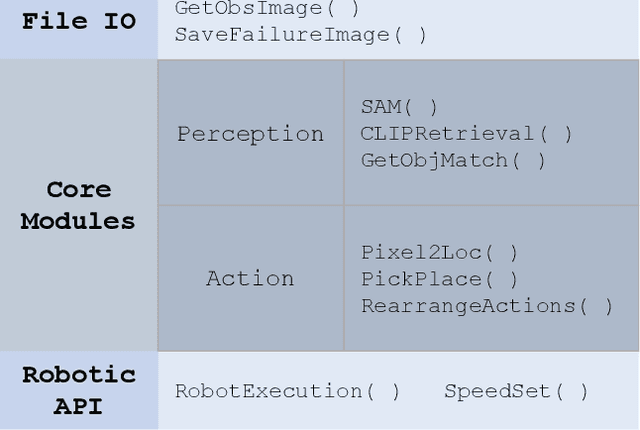Click the SaveFailureImage( ) entry

pos(300,34)
